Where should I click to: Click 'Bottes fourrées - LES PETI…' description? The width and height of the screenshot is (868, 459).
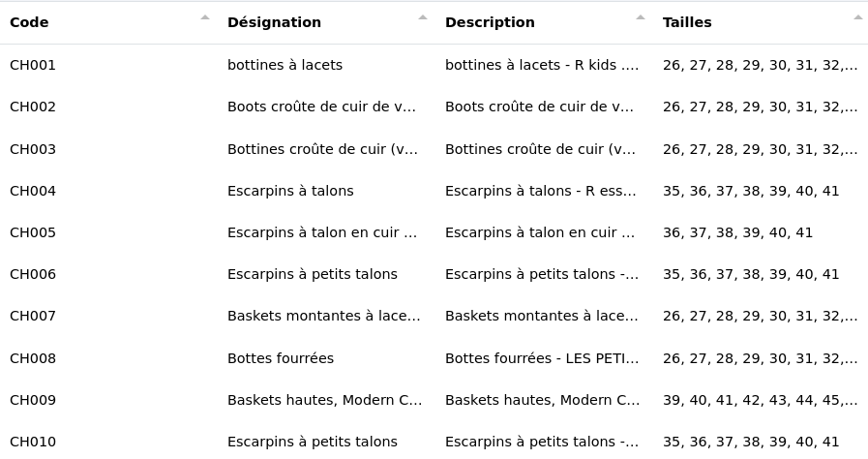[x=542, y=358]
